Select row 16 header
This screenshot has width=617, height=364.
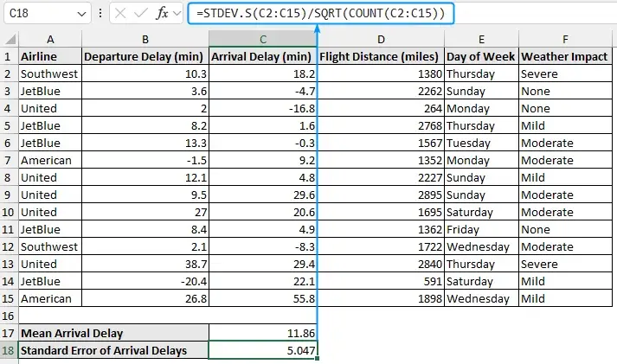(9, 316)
